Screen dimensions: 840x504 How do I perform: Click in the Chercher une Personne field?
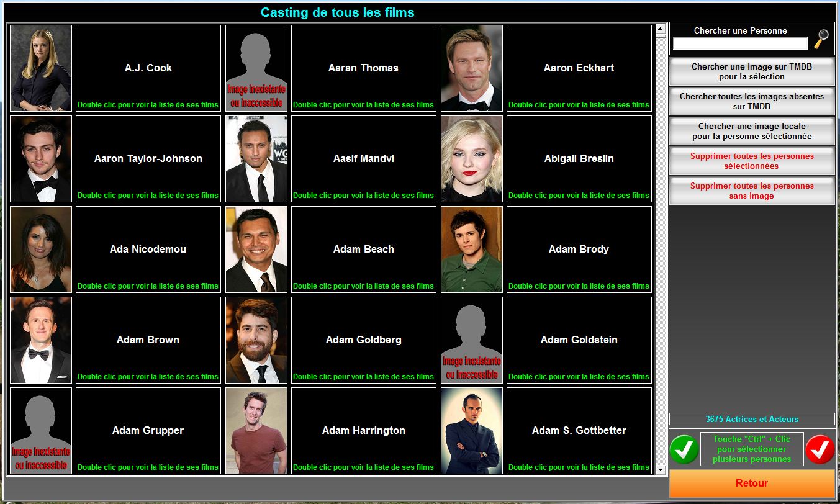(x=740, y=43)
